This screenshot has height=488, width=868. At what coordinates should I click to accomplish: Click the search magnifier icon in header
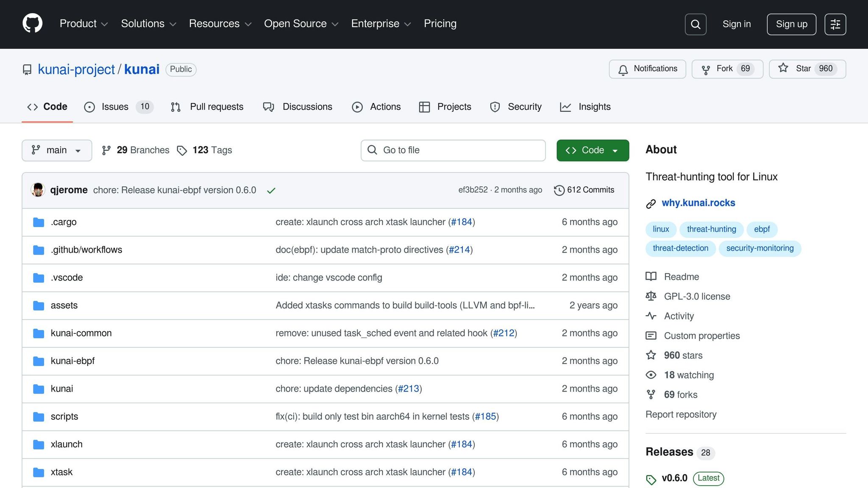tap(696, 24)
